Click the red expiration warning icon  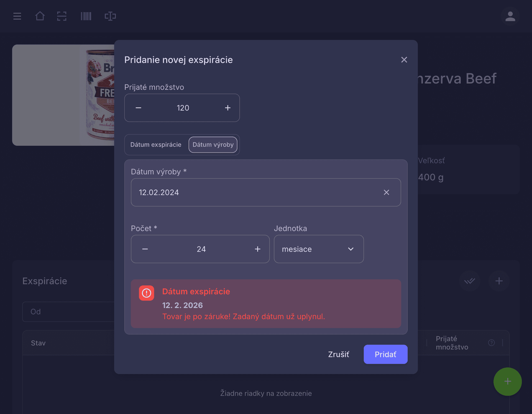(x=147, y=293)
